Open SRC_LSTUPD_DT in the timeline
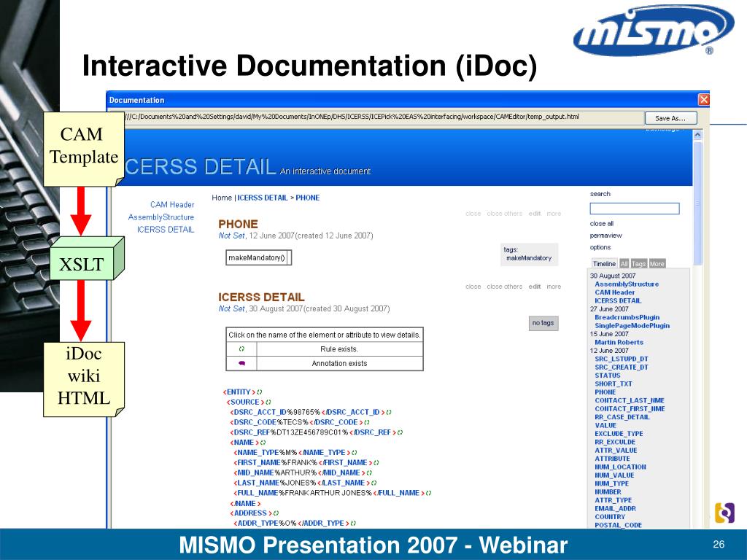 click(622, 359)
